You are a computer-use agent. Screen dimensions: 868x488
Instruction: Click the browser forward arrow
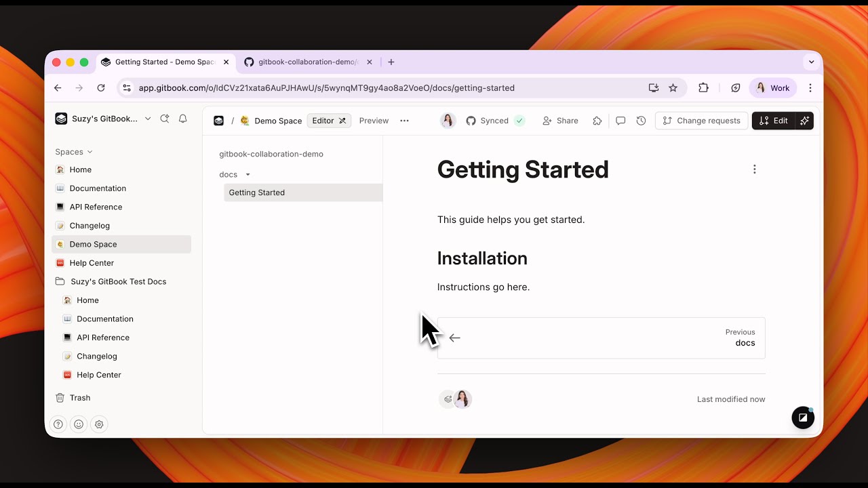[x=79, y=88]
